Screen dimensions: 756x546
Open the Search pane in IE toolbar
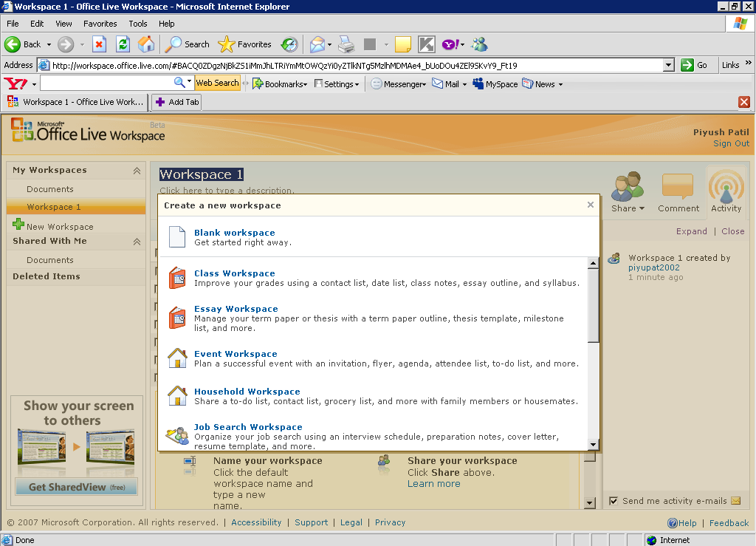tap(187, 44)
